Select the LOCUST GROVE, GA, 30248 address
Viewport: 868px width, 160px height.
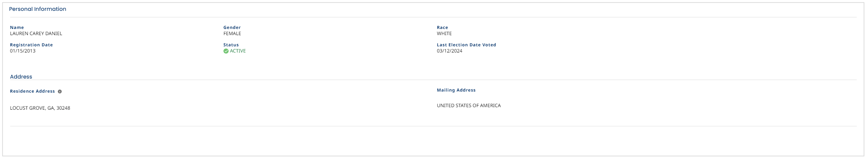(40, 108)
